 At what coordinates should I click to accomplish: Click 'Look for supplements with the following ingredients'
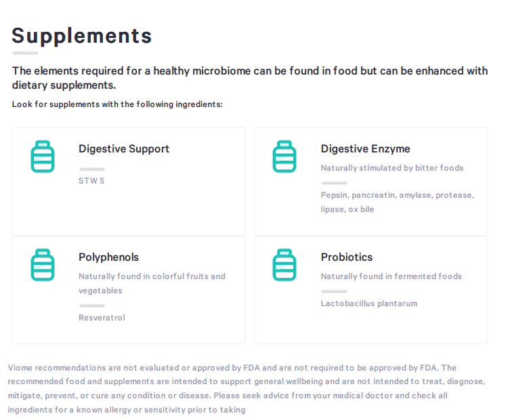click(117, 104)
